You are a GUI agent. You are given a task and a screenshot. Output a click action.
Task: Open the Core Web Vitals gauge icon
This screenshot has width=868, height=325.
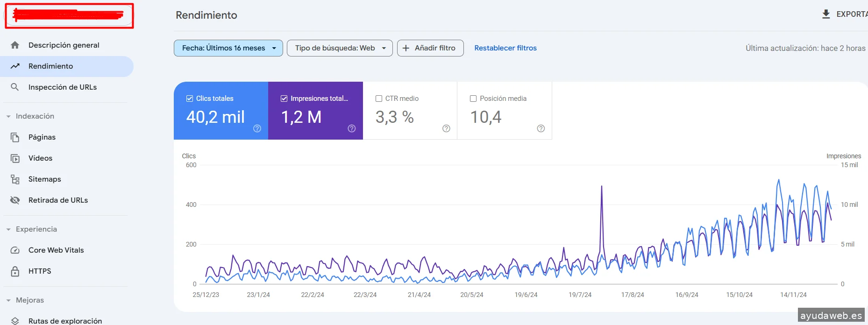[x=15, y=250]
